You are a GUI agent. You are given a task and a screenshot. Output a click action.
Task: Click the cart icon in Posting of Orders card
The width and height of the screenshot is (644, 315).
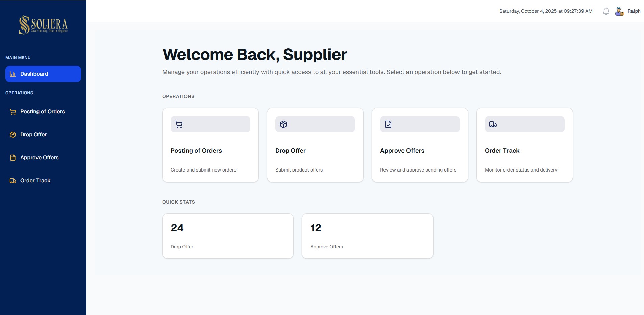click(x=179, y=124)
